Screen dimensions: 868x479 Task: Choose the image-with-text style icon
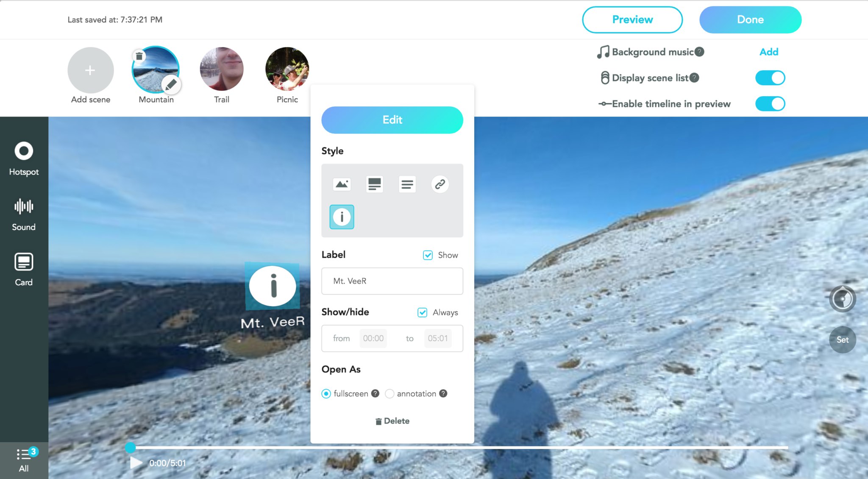374,184
